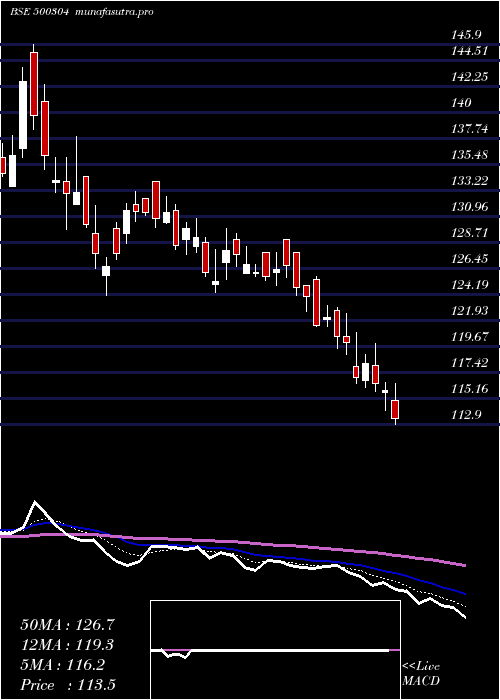Click the 115.16 price label
This screenshot has width=500, height=700.
click(469, 388)
